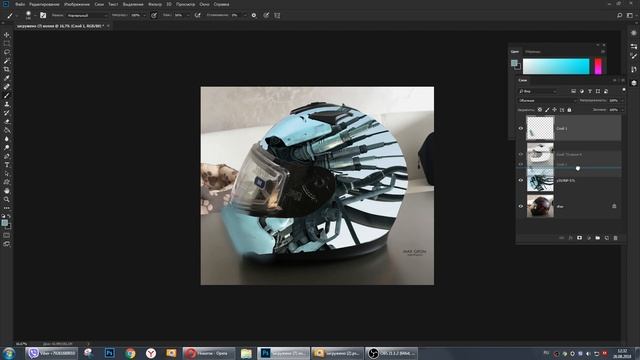Select the Crop tool
The image size is (640, 360).
[7, 69]
